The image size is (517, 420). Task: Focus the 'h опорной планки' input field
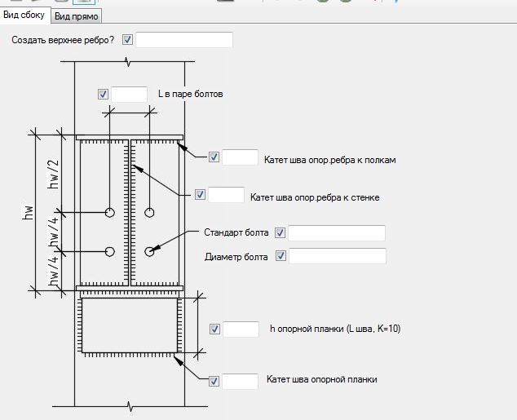[x=241, y=329]
